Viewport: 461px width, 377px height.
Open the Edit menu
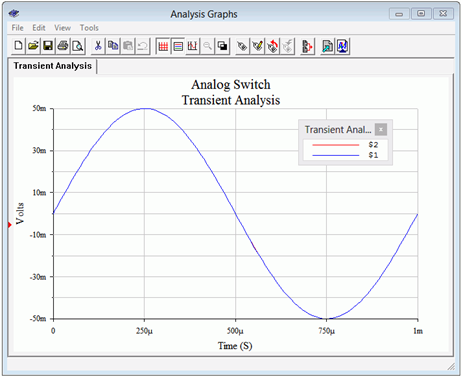[39, 28]
